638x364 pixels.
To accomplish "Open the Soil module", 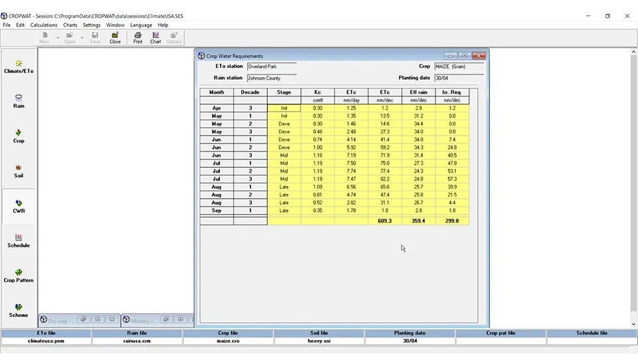I will [x=19, y=171].
